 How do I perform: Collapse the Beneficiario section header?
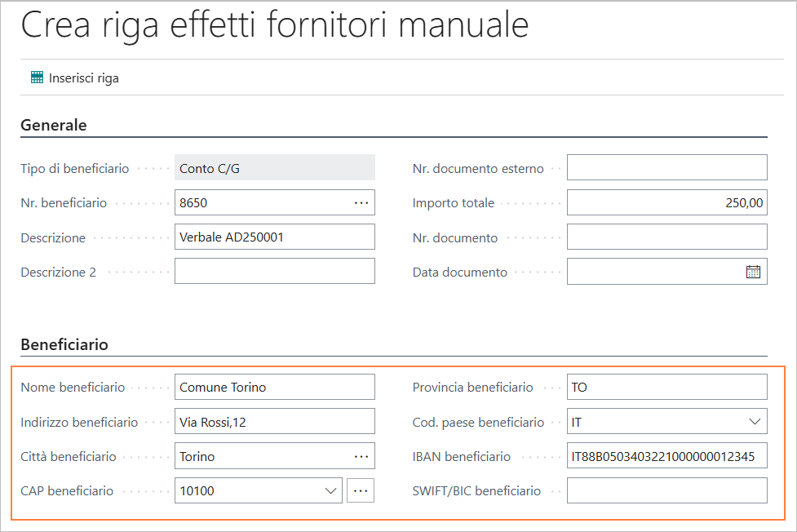(x=64, y=344)
